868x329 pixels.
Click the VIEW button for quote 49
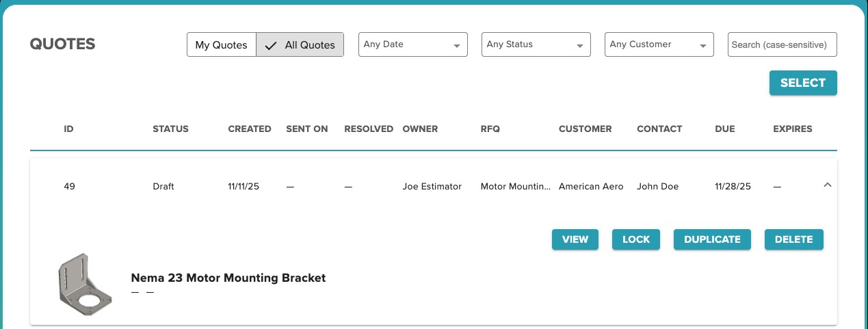(x=575, y=239)
